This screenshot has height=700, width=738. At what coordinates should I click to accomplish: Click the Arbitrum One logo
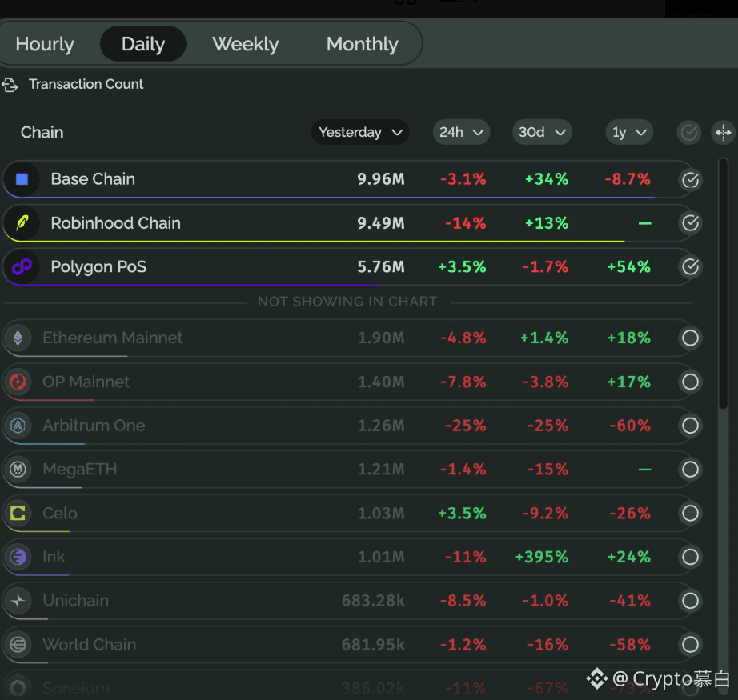[18, 426]
